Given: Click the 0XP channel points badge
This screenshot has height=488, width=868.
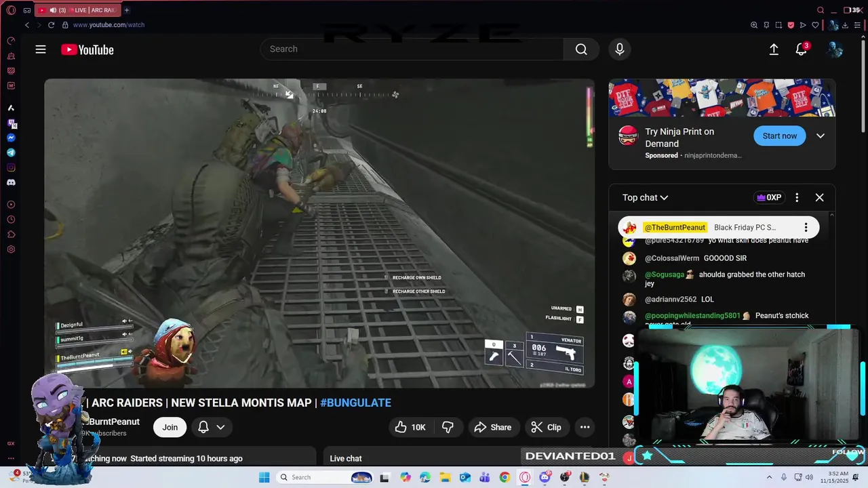Looking at the screenshot, I should (770, 198).
